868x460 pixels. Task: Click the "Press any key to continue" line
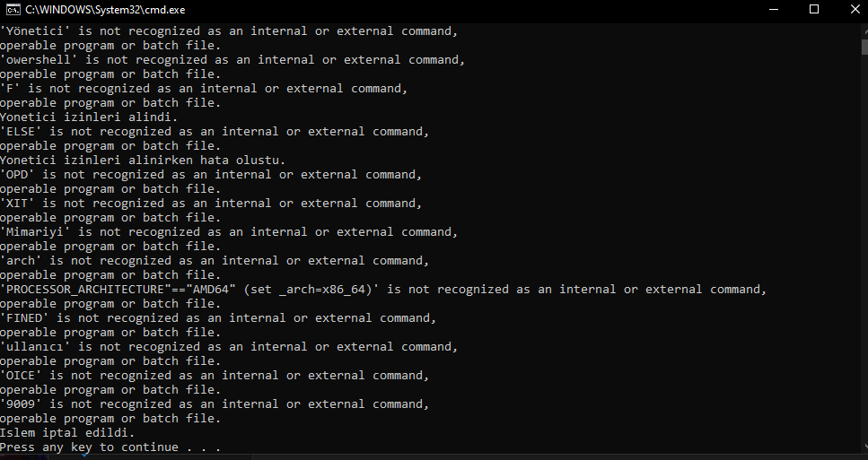click(x=110, y=447)
